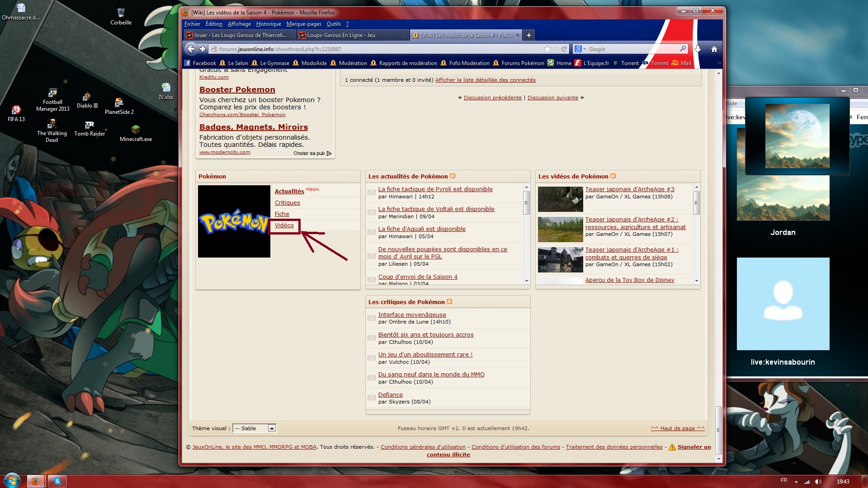Image resolution: width=868 pixels, height=488 pixels.
Task: Open Afficher la liste détaillée des connectés
Action: pos(485,80)
